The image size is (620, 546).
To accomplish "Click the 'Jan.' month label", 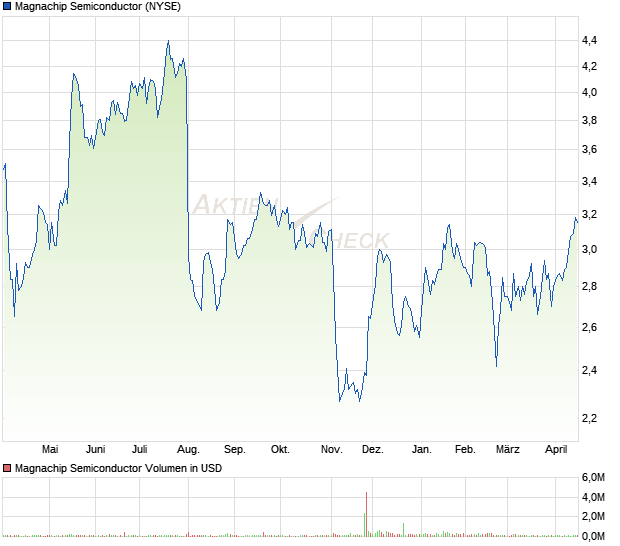I will click(422, 450).
